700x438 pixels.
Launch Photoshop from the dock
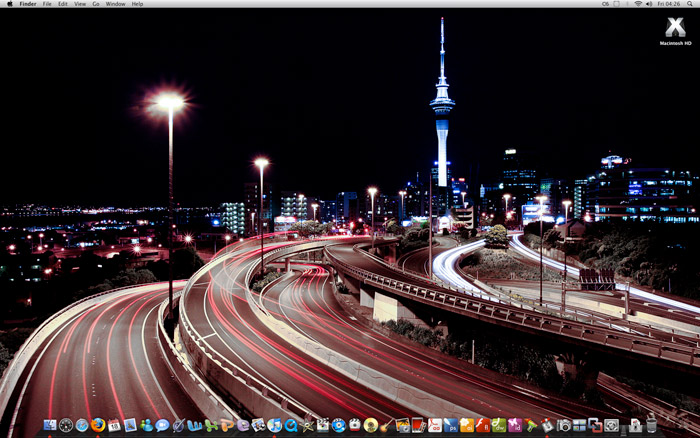(450, 425)
